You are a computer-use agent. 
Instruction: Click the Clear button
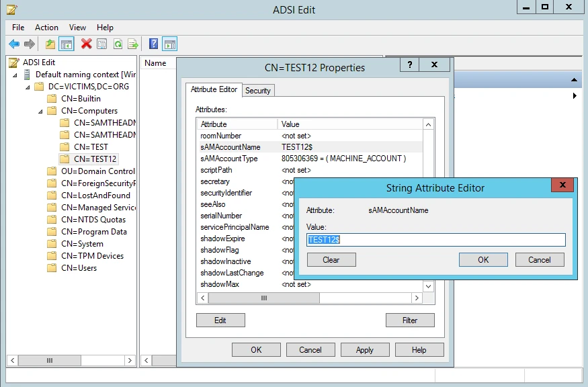pos(331,260)
